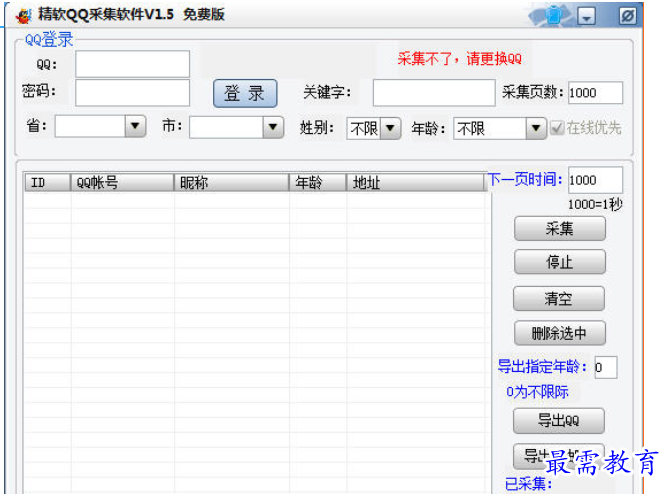Click the QQ account input field
Image resolution: width=667 pixels, height=494 pixels.
(x=132, y=64)
